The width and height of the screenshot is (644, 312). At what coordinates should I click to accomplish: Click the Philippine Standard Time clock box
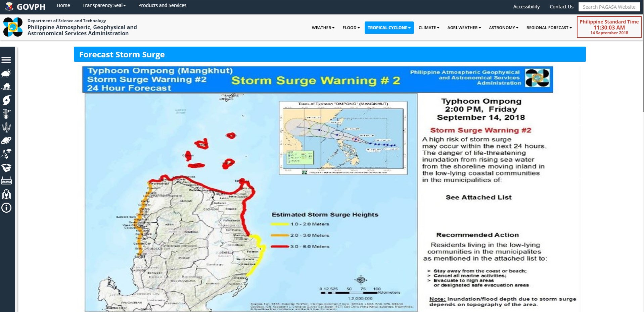[609, 27]
